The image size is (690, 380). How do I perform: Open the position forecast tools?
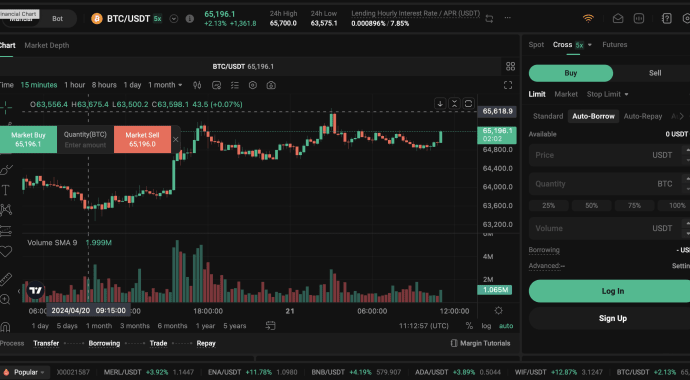5,230
